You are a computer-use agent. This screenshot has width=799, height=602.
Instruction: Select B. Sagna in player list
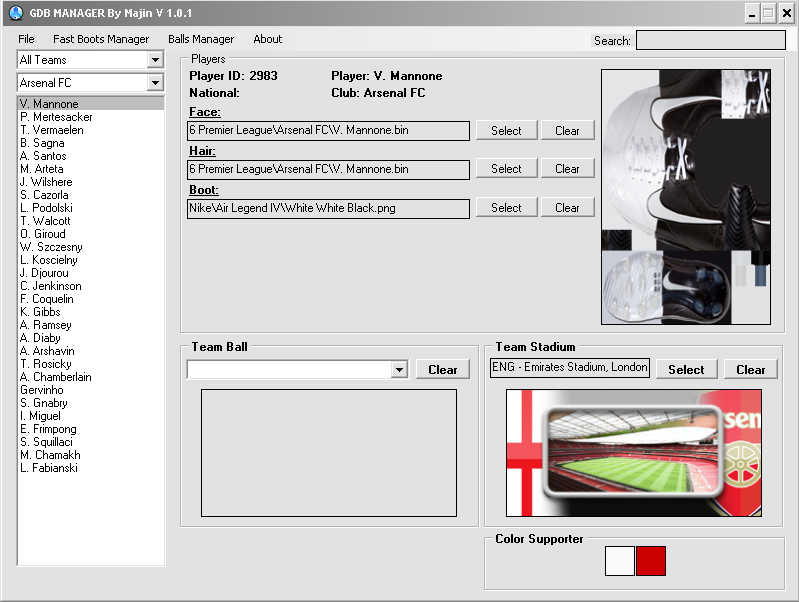pyautogui.click(x=91, y=143)
